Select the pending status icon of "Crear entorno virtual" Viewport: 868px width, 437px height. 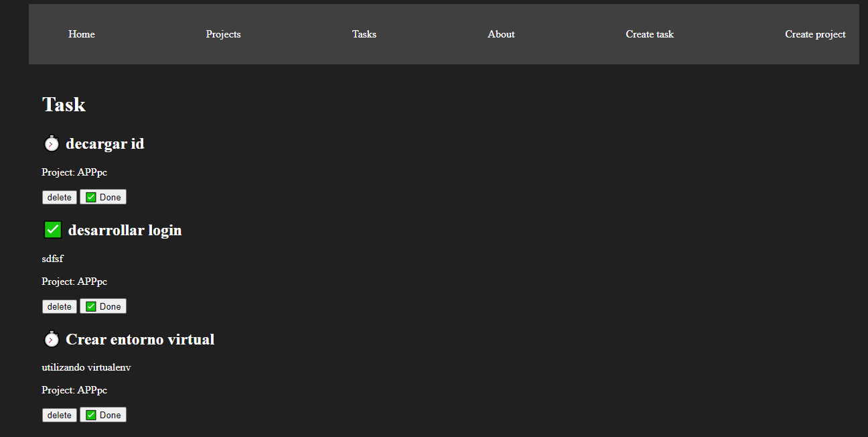click(x=52, y=338)
